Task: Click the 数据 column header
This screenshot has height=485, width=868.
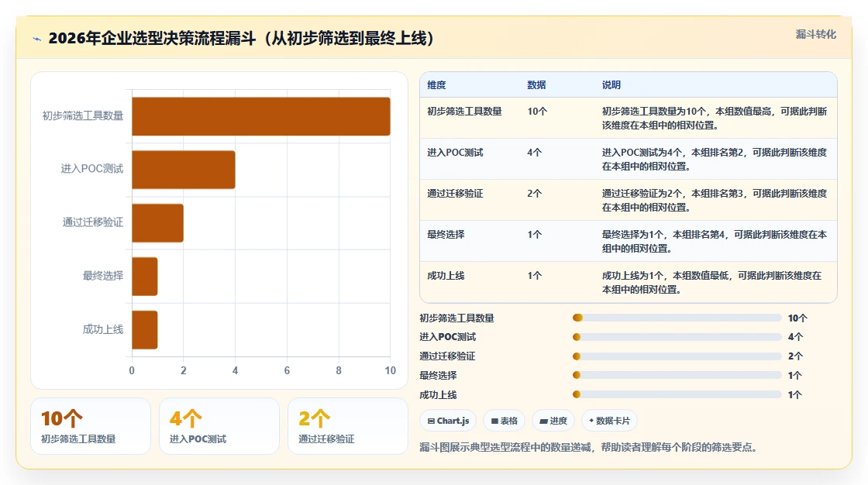Action: (x=536, y=85)
